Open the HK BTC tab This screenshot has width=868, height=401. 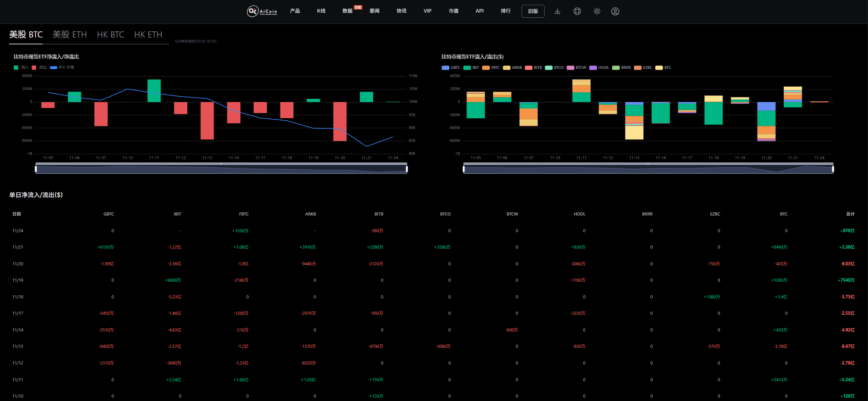(111, 34)
